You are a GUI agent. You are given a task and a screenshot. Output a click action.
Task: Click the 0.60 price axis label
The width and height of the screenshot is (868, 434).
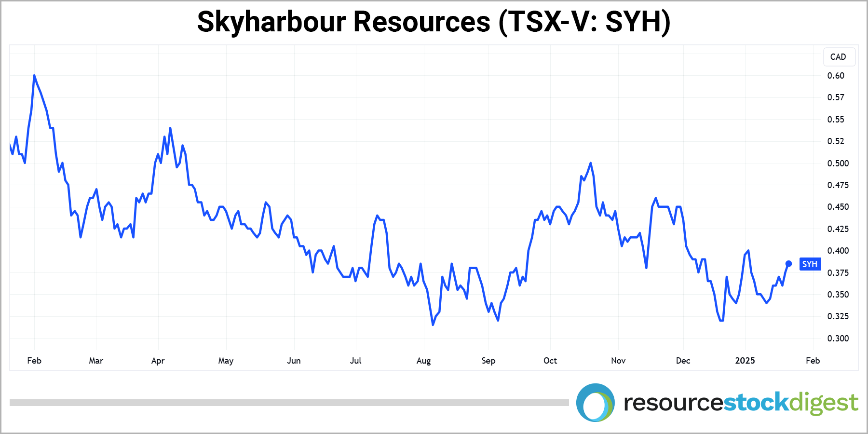836,76
